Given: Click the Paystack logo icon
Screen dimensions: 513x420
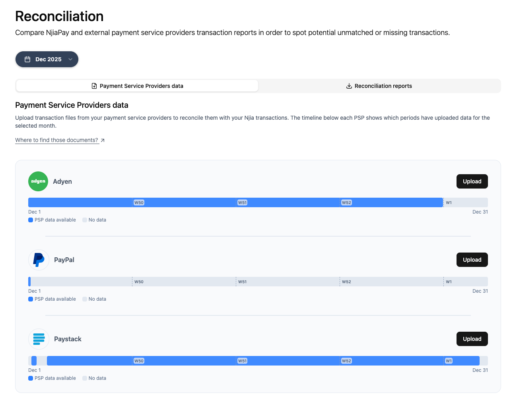Looking at the screenshot, I should [x=38, y=338].
